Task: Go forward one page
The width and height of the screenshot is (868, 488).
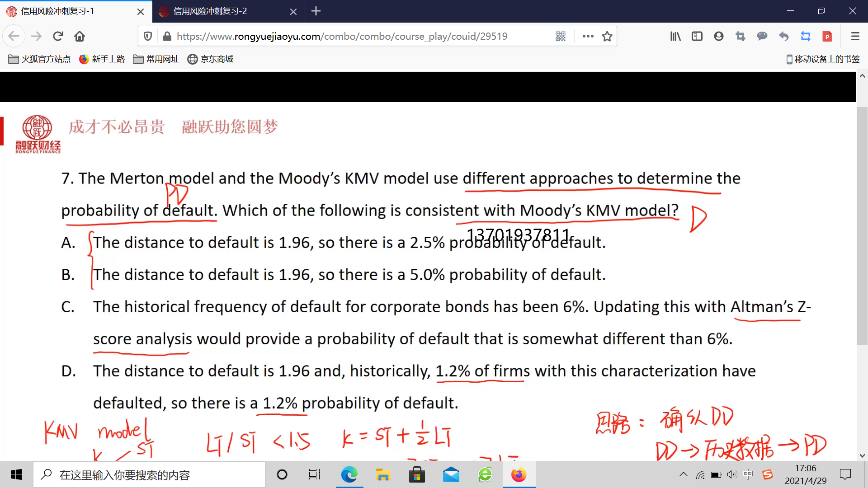Action: [36, 36]
